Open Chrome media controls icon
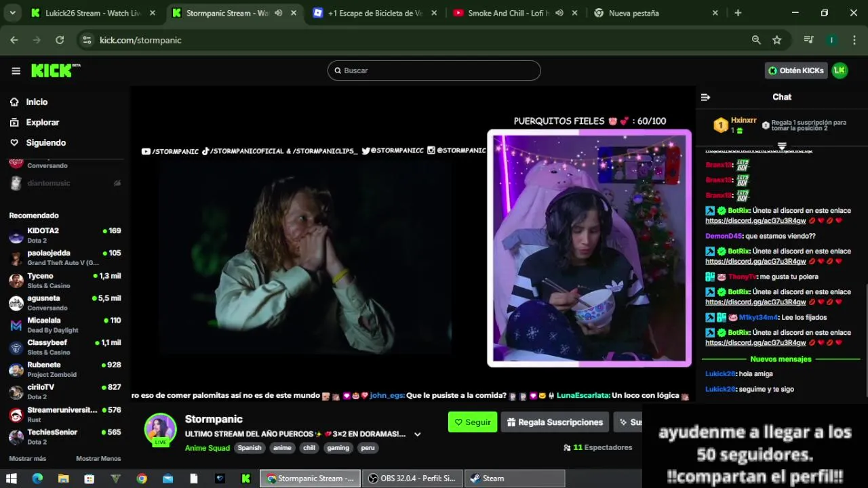The width and height of the screenshot is (868, 488). point(808,40)
